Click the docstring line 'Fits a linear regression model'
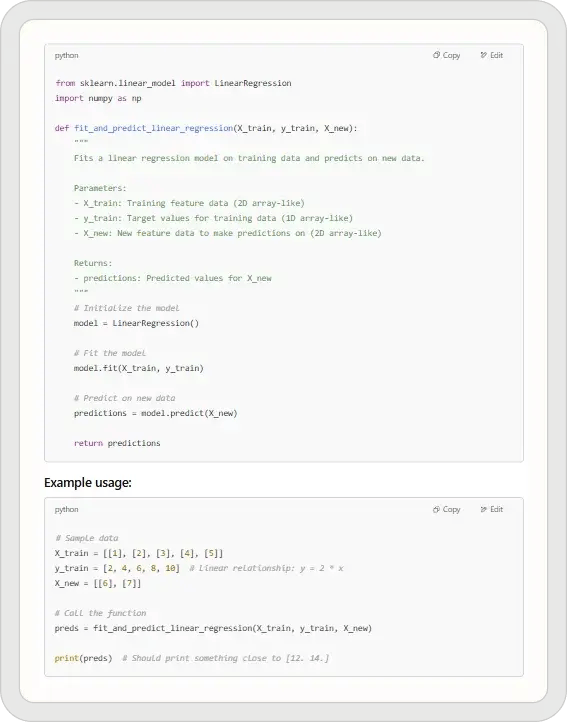 click(249, 158)
